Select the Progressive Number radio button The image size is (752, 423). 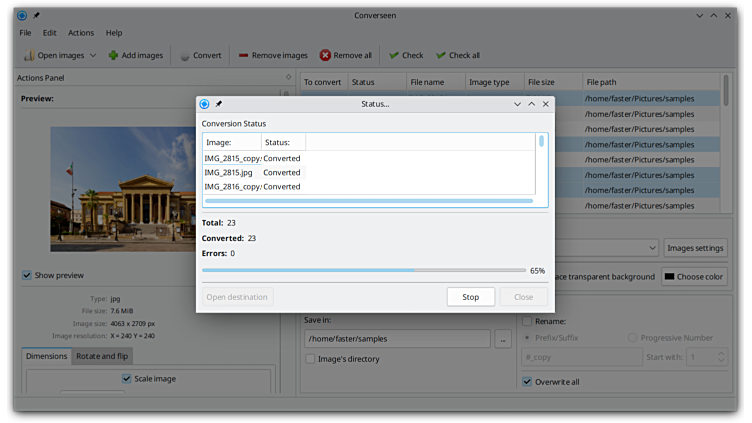pyautogui.click(x=632, y=338)
